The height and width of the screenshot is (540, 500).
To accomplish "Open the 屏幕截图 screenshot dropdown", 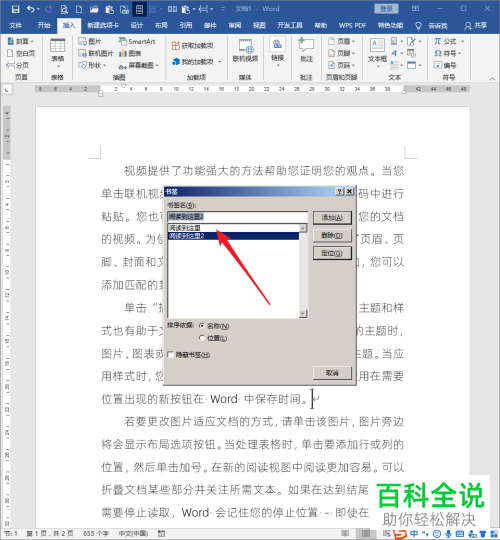I will click(x=157, y=65).
